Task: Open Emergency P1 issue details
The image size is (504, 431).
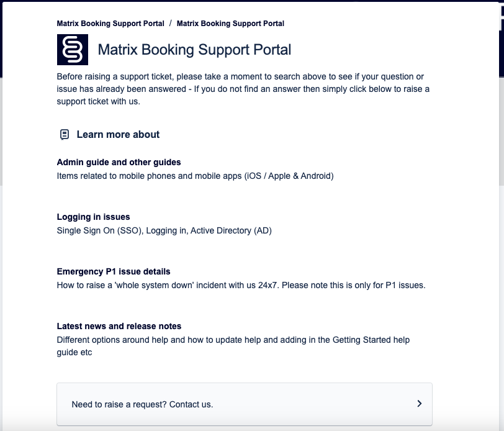Action: point(113,271)
